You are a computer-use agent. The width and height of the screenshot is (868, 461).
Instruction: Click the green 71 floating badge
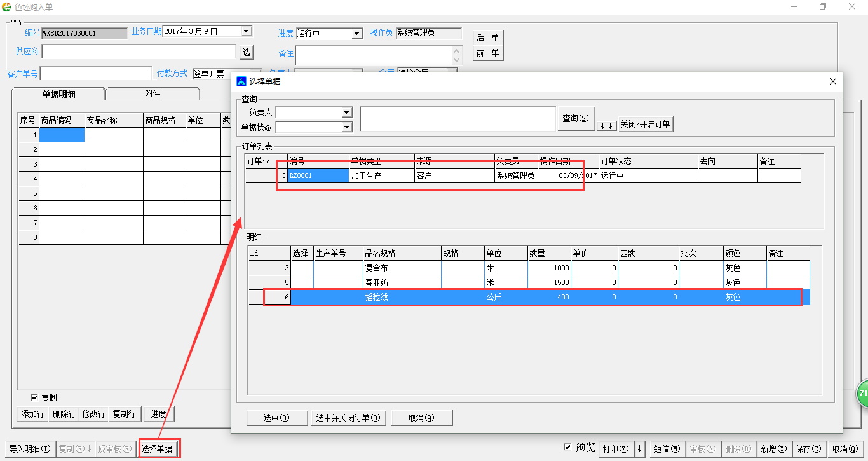(x=862, y=394)
